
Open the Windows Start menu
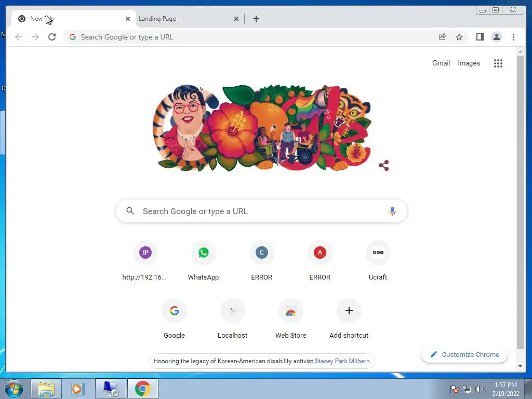(14, 389)
